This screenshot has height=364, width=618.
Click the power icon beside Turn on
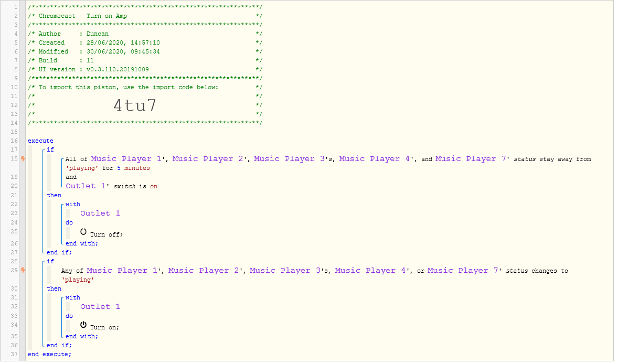click(x=83, y=325)
